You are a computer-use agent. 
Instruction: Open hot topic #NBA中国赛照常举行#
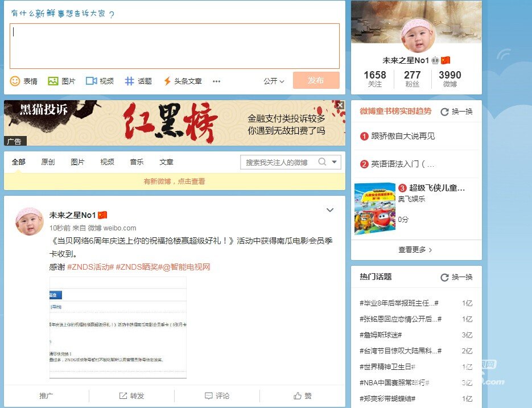click(x=394, y=383)
